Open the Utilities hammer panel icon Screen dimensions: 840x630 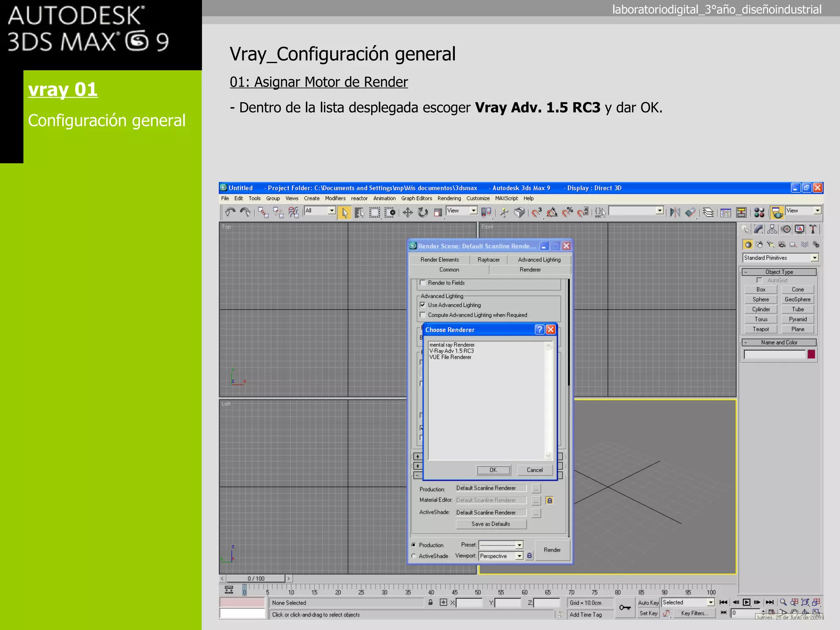click(x=813, y=229)
